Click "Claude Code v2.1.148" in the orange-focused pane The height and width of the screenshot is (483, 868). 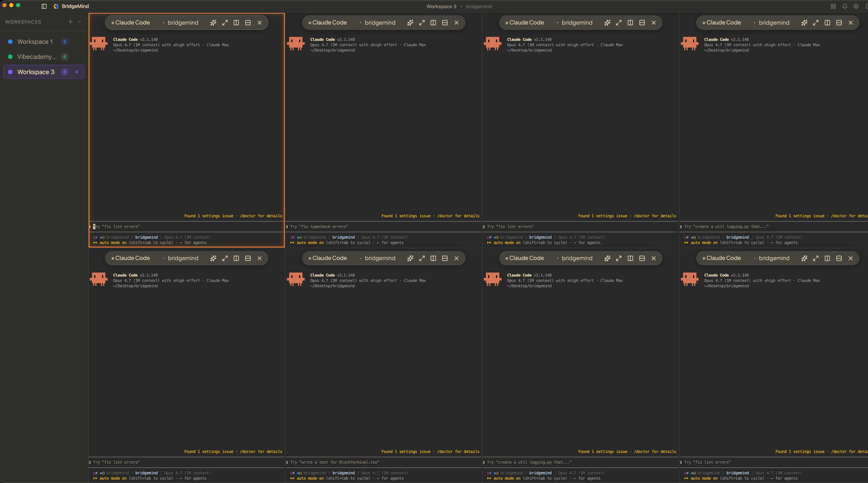[x=135, y=39]
